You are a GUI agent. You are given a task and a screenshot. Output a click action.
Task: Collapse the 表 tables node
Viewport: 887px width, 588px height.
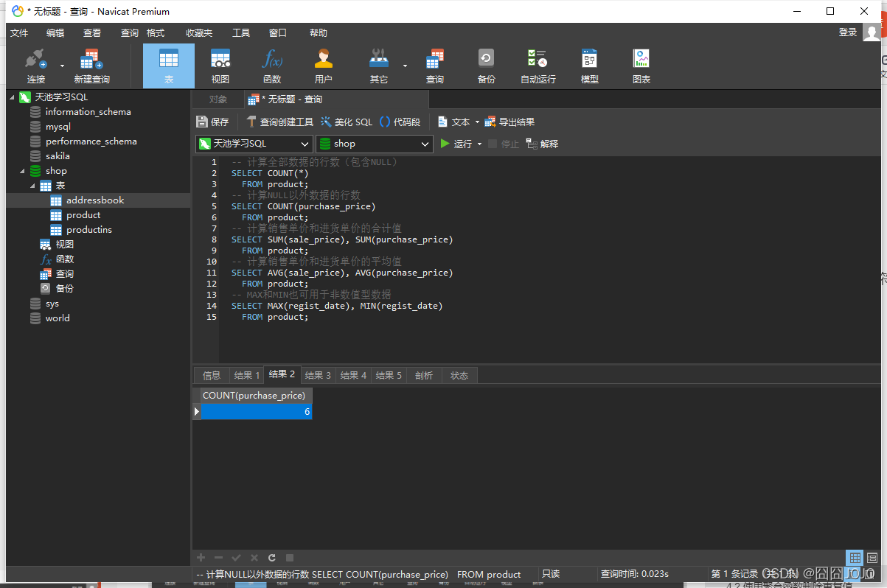33,186
